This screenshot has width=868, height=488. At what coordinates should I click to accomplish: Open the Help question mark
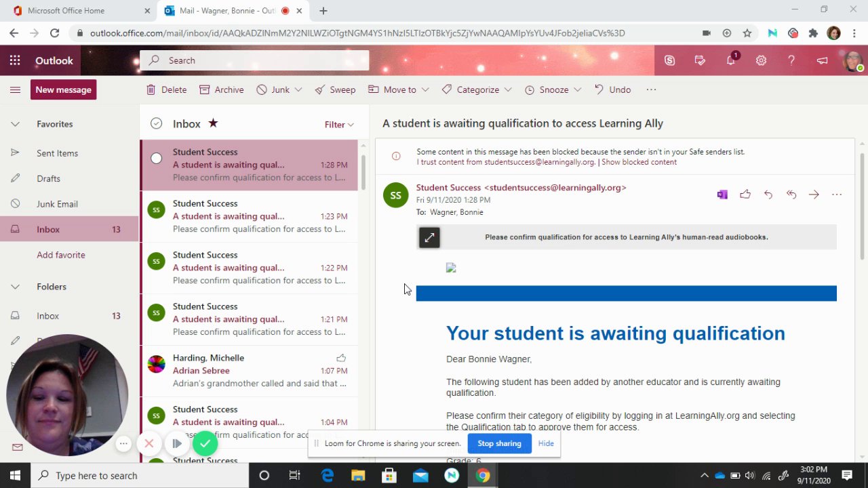[791, 60]
